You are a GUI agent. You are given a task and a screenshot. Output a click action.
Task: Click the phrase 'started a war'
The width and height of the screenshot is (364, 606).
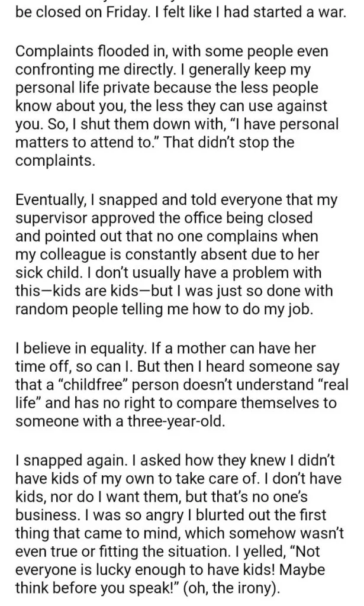click(300, 13)
